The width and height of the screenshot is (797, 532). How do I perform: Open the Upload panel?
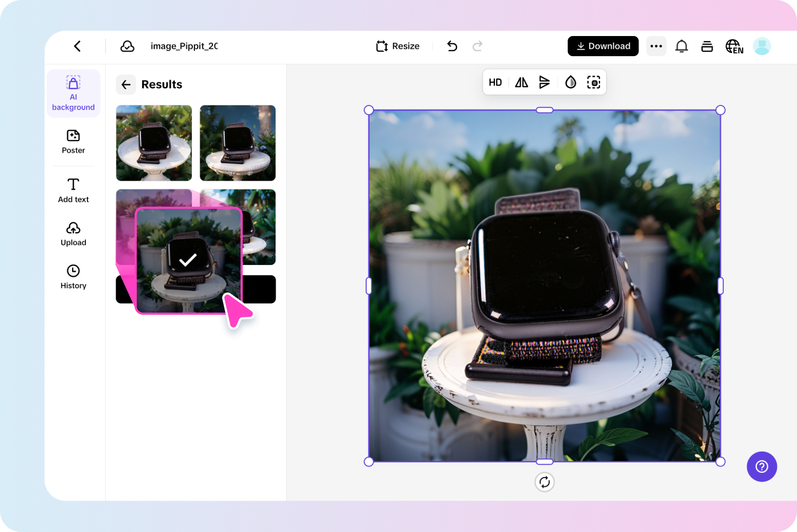pyautogui.click(x=73, y=234)
